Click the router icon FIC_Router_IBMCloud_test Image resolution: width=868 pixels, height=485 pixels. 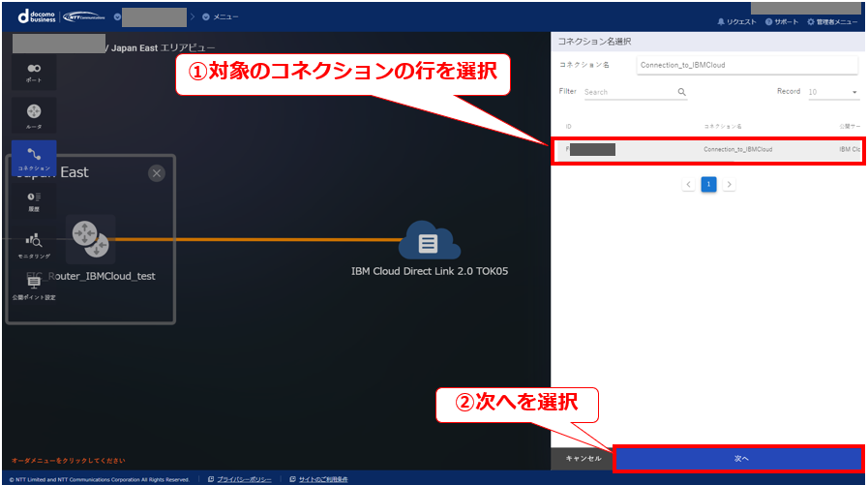point(90,239)
